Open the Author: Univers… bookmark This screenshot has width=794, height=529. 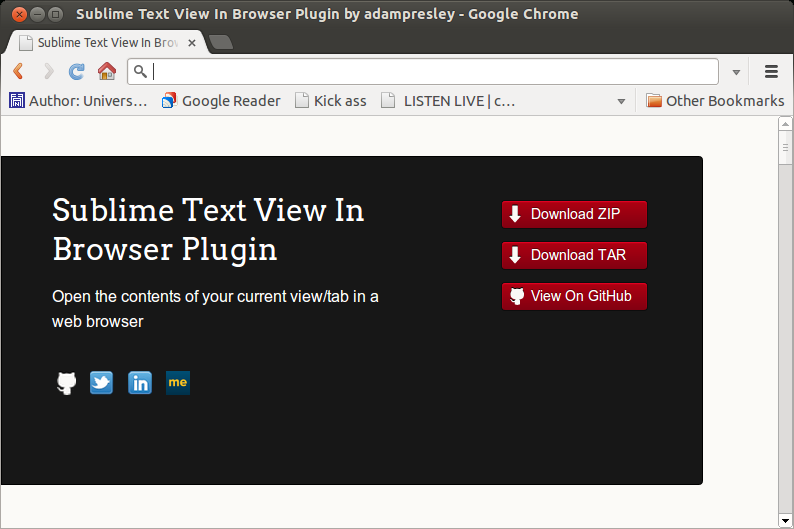(78, 101)
